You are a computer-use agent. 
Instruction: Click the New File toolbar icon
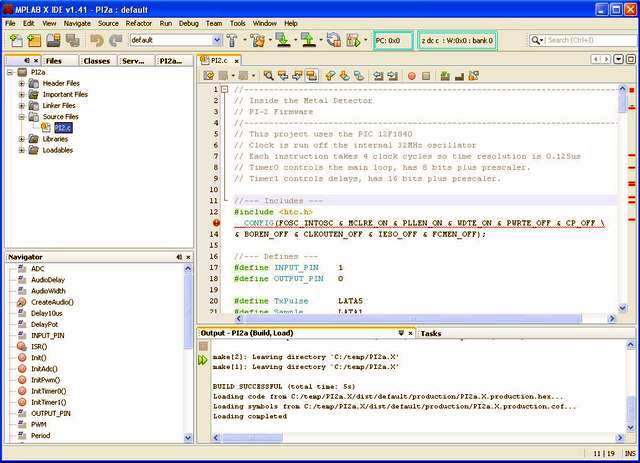[x=16, y=40]
